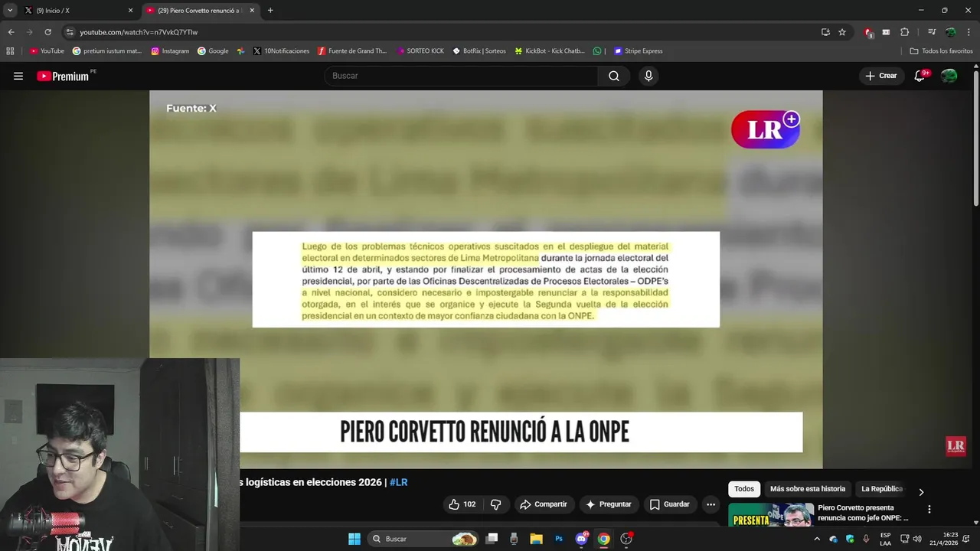Switch to Chrome in taskbar
This screenshot has width=980, height=551.
tap(603, 539)
